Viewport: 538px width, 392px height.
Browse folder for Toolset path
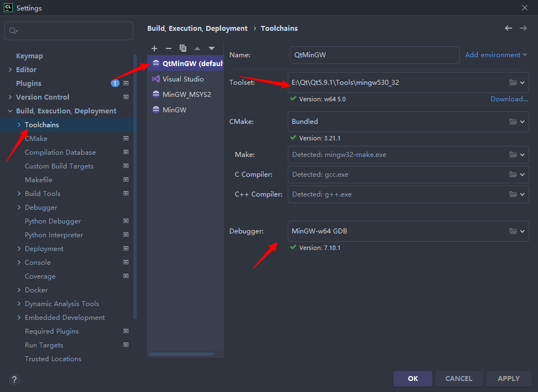(513, 82)
